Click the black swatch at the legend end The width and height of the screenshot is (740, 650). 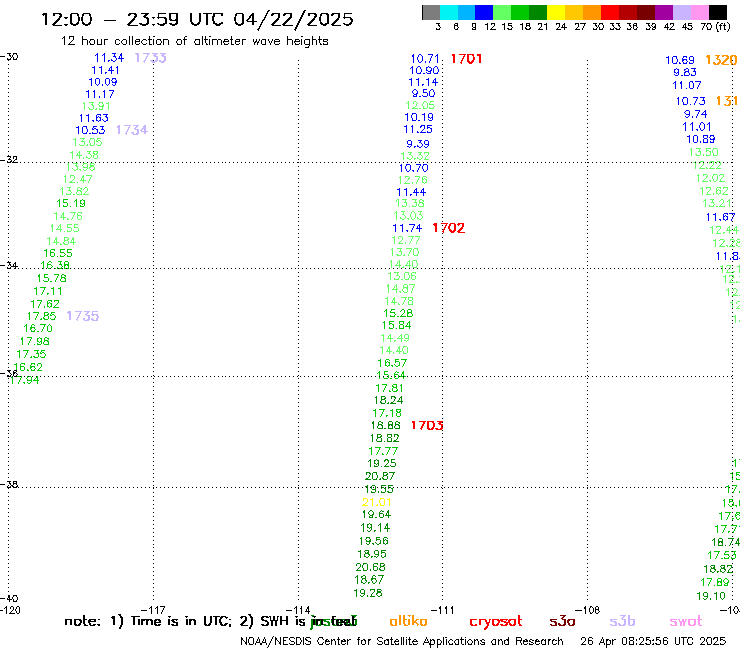(717, 12)
